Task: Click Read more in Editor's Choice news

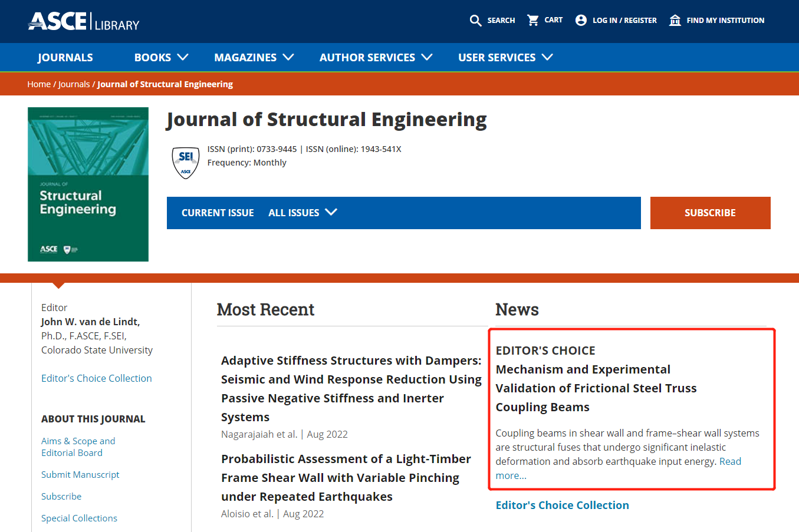Action: [730, 461]
